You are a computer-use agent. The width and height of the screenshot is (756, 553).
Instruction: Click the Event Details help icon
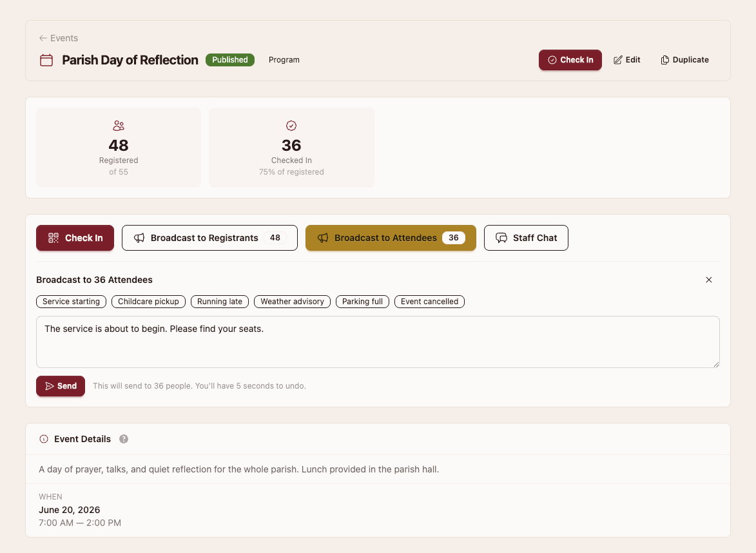(x=124, y=439)
